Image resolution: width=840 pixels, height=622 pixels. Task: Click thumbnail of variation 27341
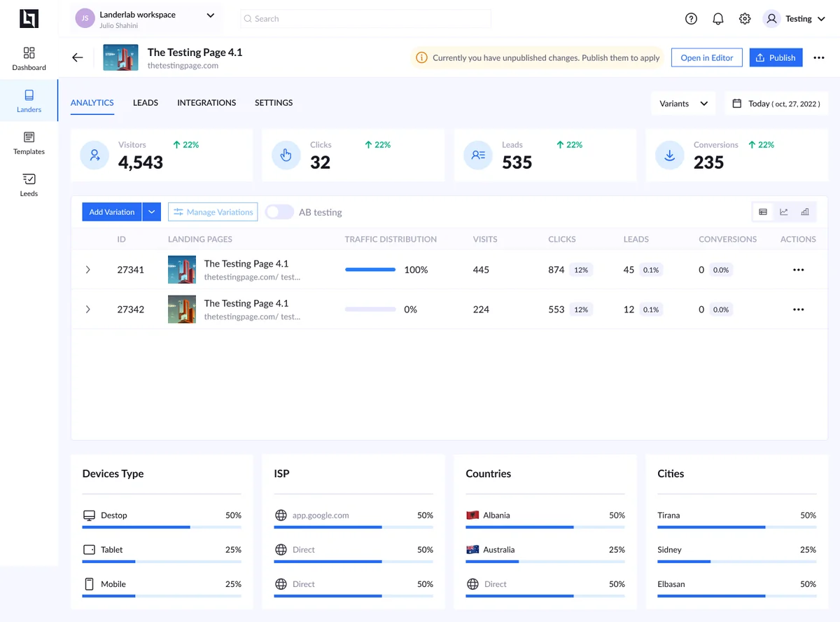click(x=182, y=270)
